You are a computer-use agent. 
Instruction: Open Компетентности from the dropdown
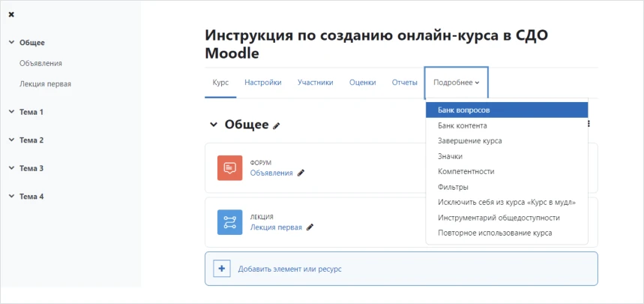click(x=507, y=172)
